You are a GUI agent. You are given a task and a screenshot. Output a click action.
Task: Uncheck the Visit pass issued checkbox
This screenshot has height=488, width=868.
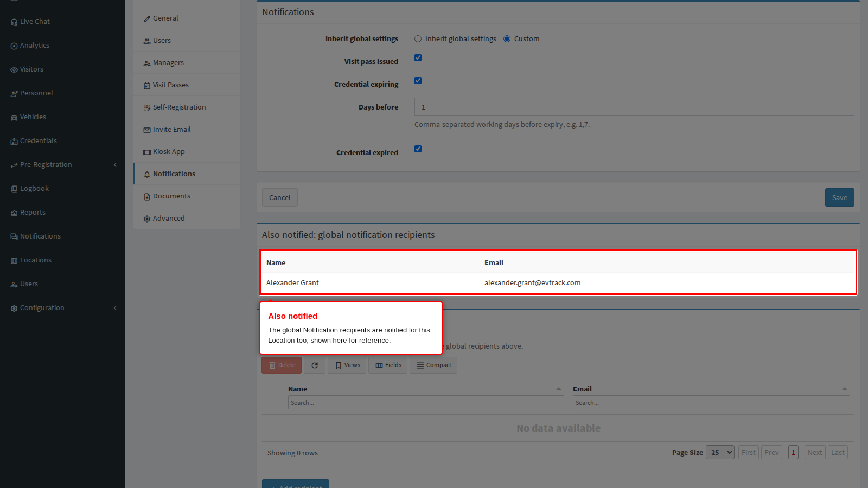(x=418, y=58)
